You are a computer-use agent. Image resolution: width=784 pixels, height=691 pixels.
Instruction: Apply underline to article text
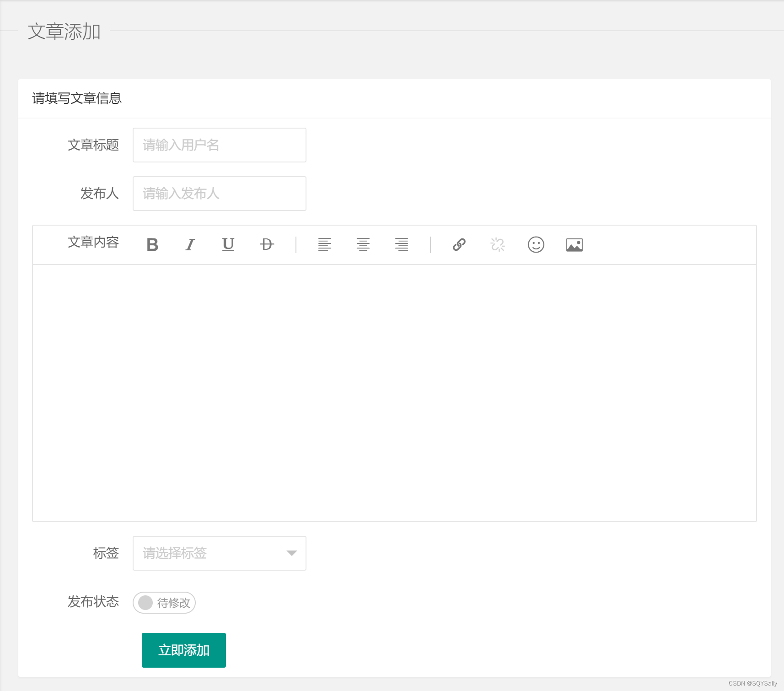228,245
